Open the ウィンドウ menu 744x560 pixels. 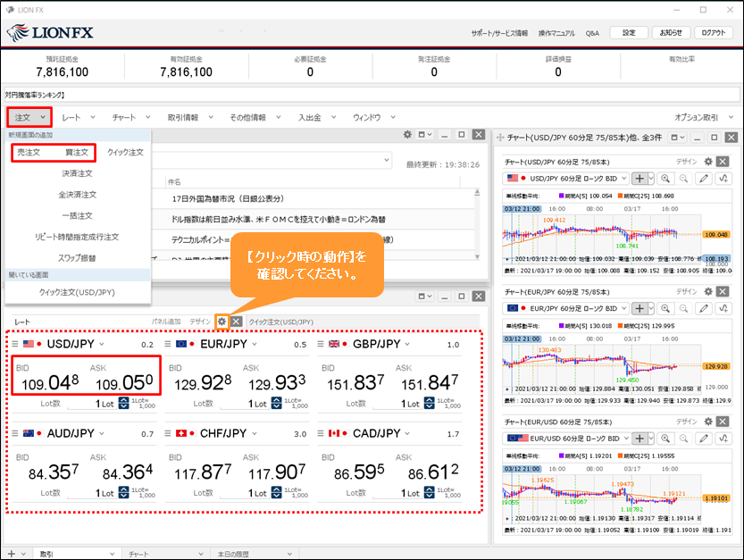(x=374, y=117)
